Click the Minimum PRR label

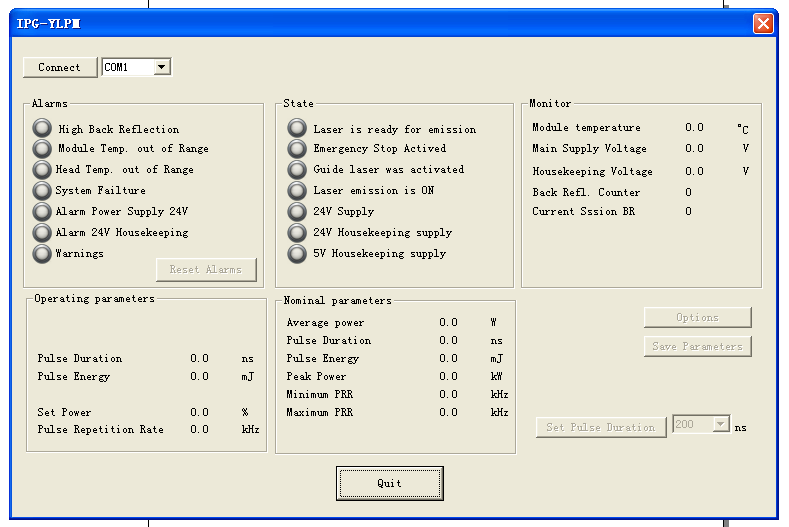pyautogui.click(x=320, y=395)
